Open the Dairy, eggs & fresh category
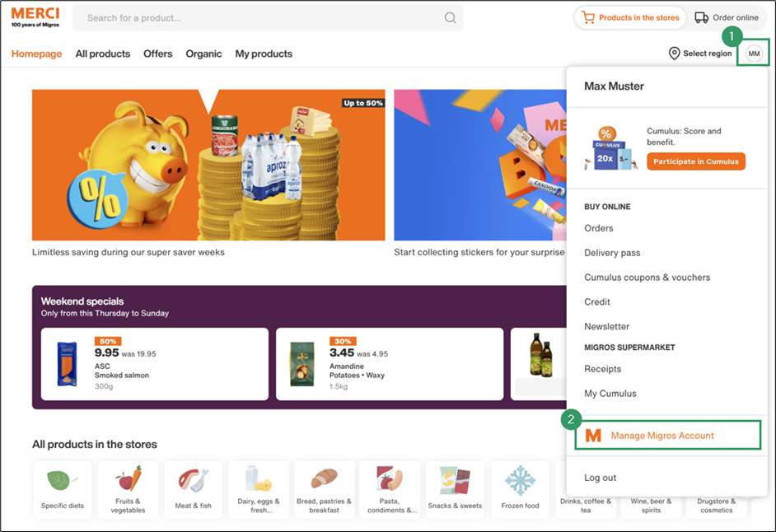This screenshot has height=532, width=776. (259, 489)
